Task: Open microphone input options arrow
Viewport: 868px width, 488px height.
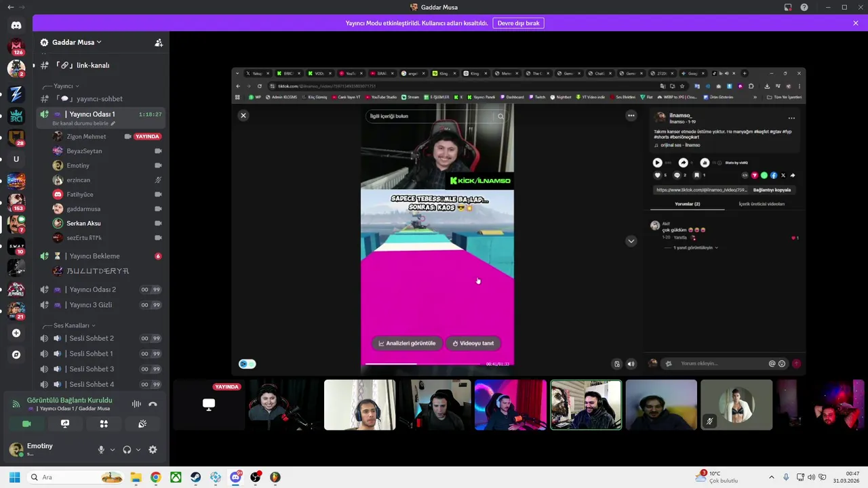Action: click(x=113, y=449)
